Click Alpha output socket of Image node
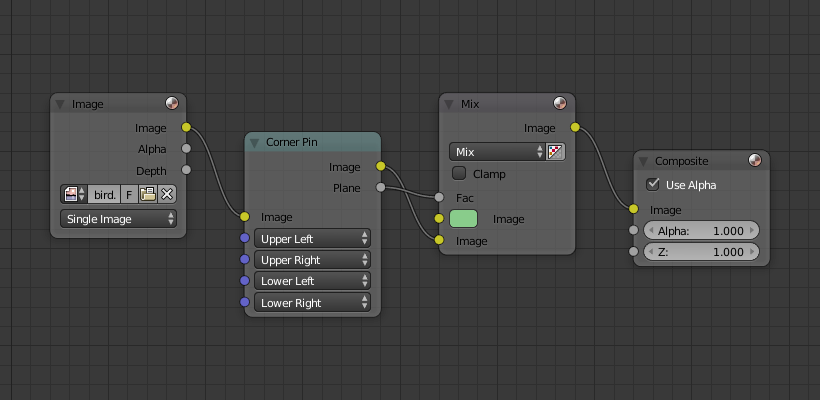Image resolution: width=820 pixels, height=400 pixels. coord(186,149)
